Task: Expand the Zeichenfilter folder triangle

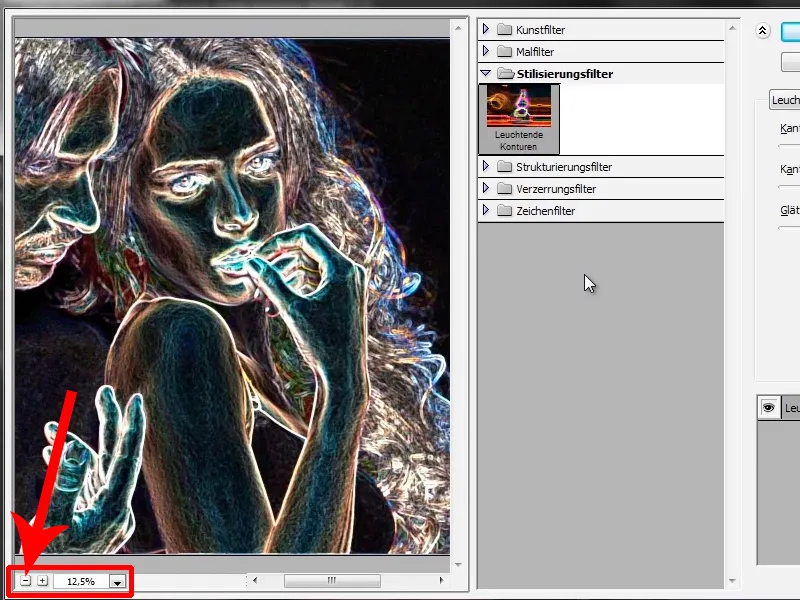Action: (x=486, y=210)
